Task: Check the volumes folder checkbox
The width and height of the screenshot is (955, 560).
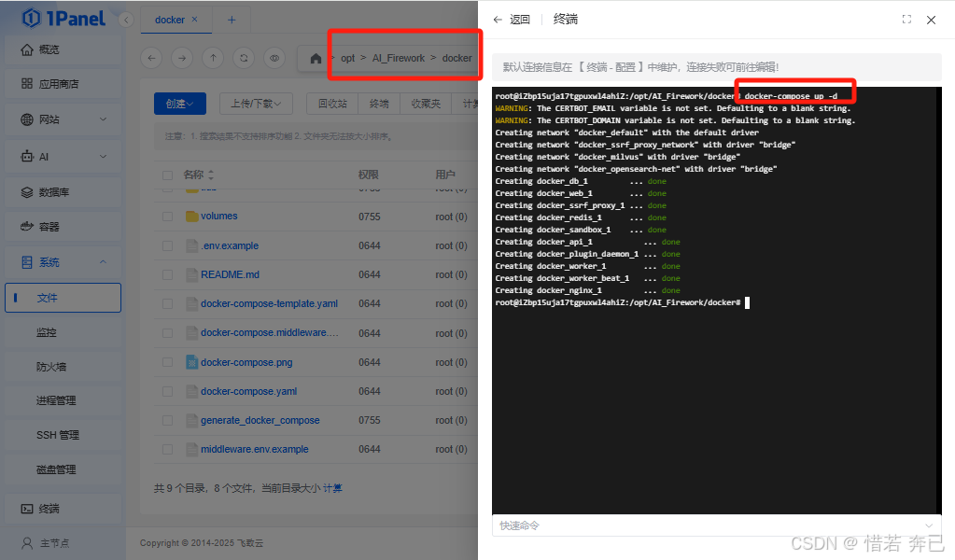Action: (x=167, y=217)
